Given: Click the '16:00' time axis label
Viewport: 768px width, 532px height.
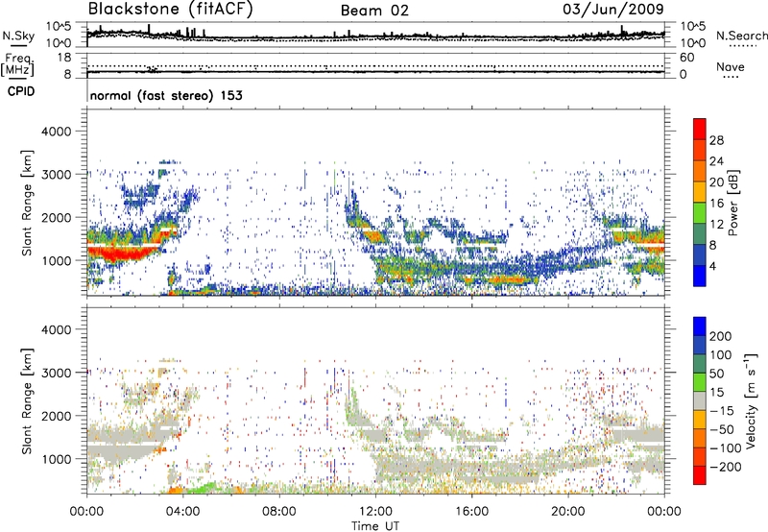Looking at the screenshot, I should coord(471,512).
